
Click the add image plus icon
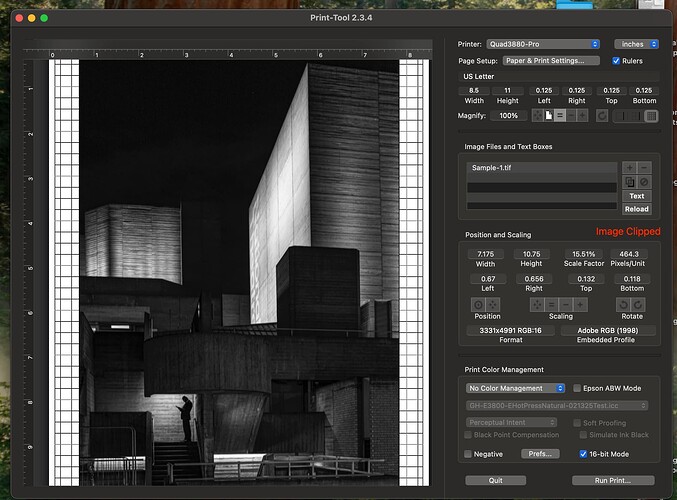pyautogui.click(x=629, y=167)
